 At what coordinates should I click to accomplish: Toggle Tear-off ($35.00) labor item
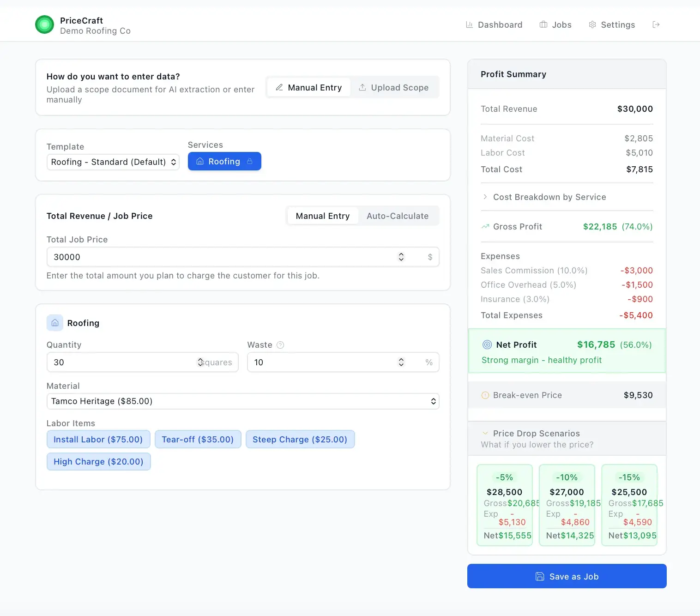point(198,439)
